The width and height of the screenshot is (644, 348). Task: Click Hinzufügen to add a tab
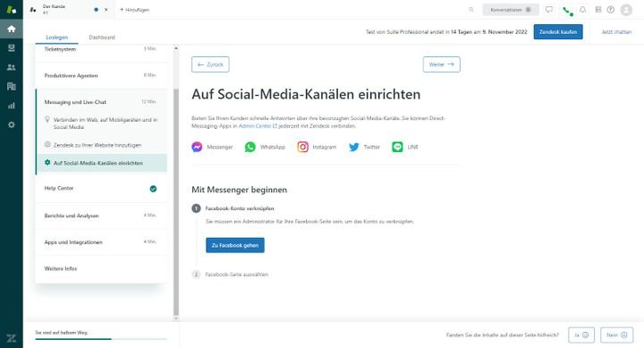click(134, 10)
